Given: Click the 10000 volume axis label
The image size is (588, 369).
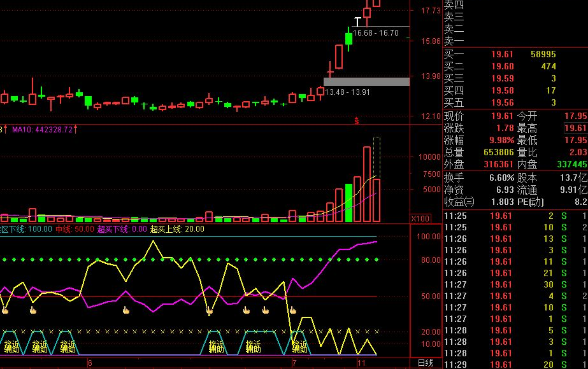Looking at the screenshot, I should (430, 157).
